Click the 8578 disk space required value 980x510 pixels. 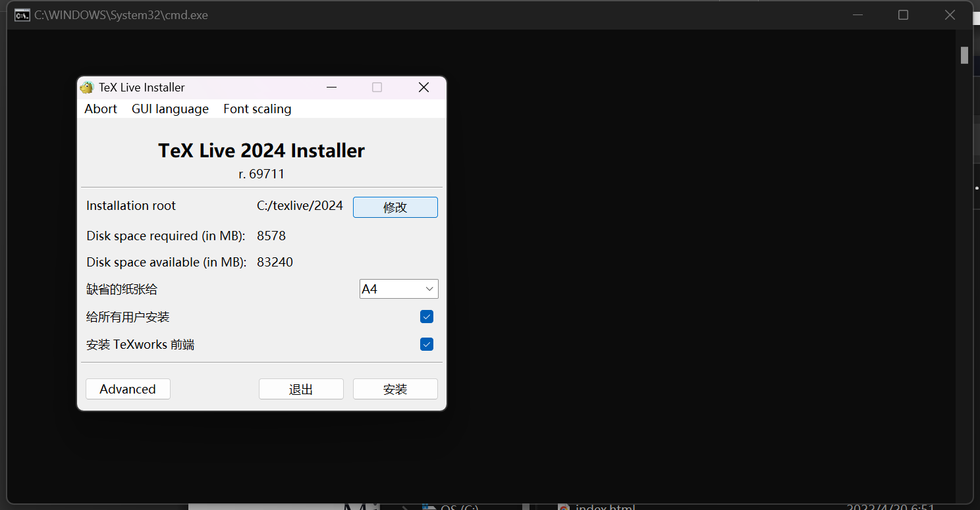point(271,236)
